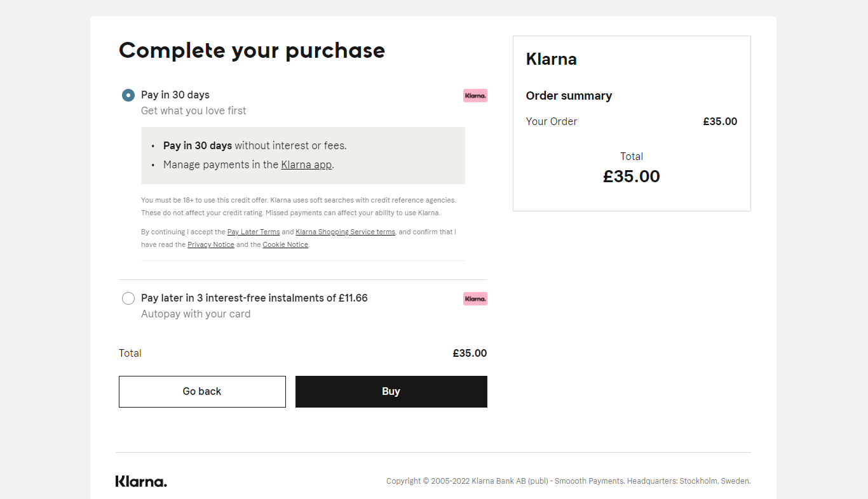Select the Pay later in 3 instalments radio
The width and height of the screenshot is (868, 499).
pyautogui.click(x=128, y=298)
